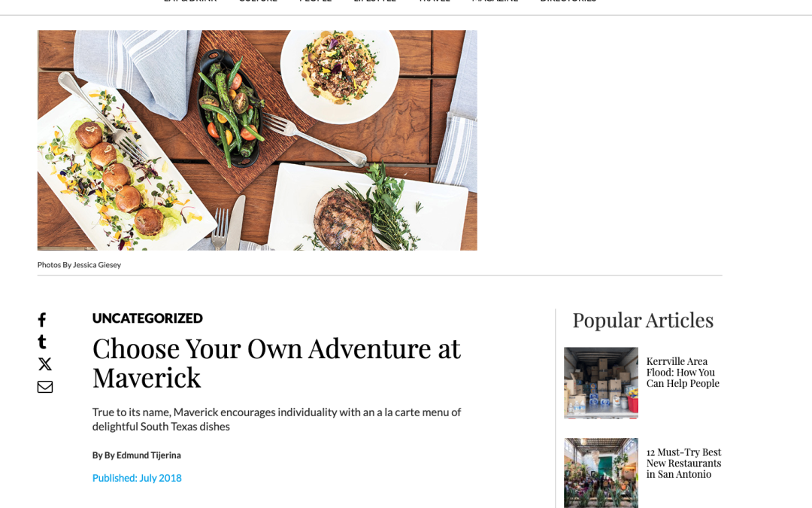This screenshot has height=508, width=812.
Task: Click the Popular Articles heading
Action: click(643, 321)
